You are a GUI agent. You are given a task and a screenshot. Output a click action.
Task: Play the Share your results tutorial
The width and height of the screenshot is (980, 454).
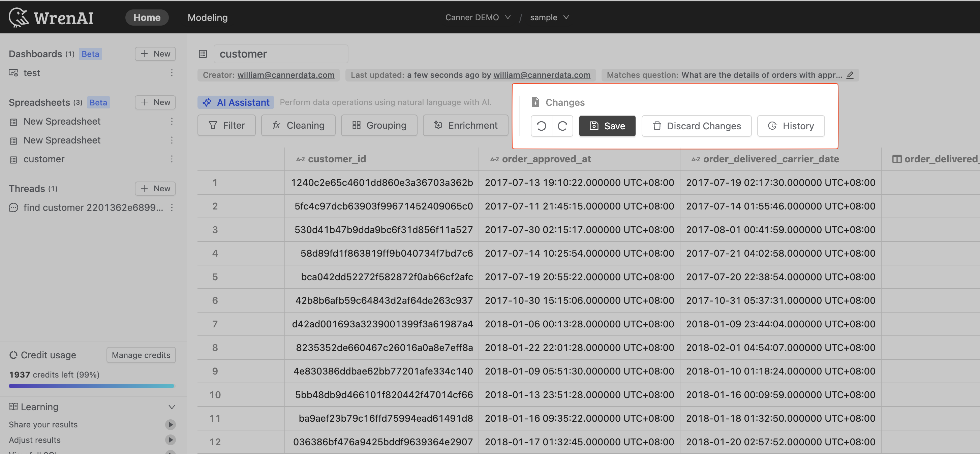(x=171, y=424)
